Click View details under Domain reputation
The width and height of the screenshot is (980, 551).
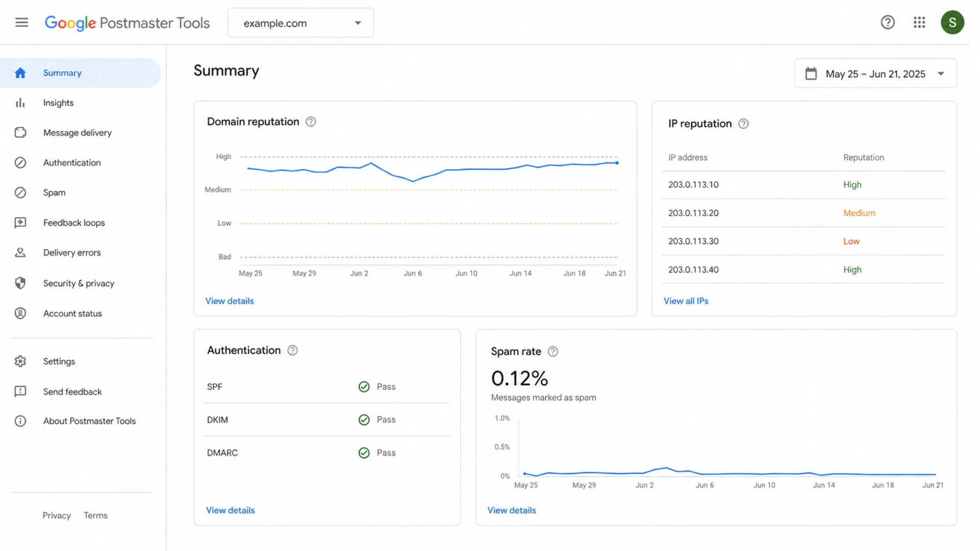tap(229, 301)
